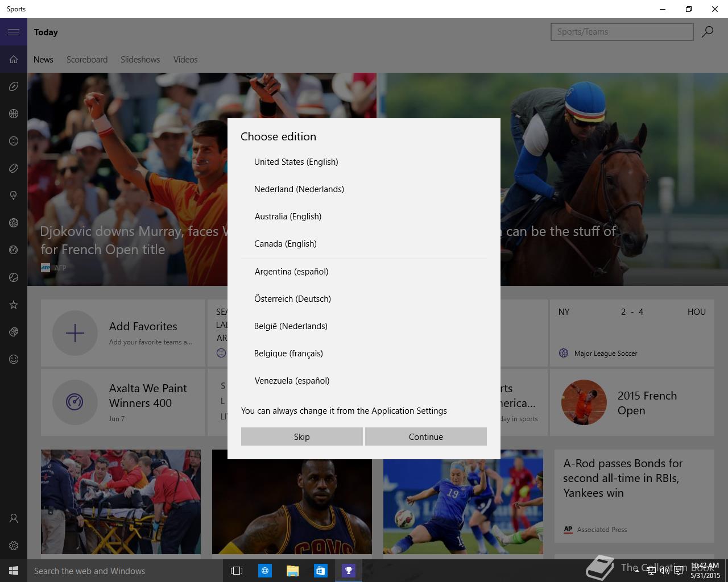This screenshot has height=582, width=728.
Task: Click the taskbar search box
Action: [x=125, y=571]
